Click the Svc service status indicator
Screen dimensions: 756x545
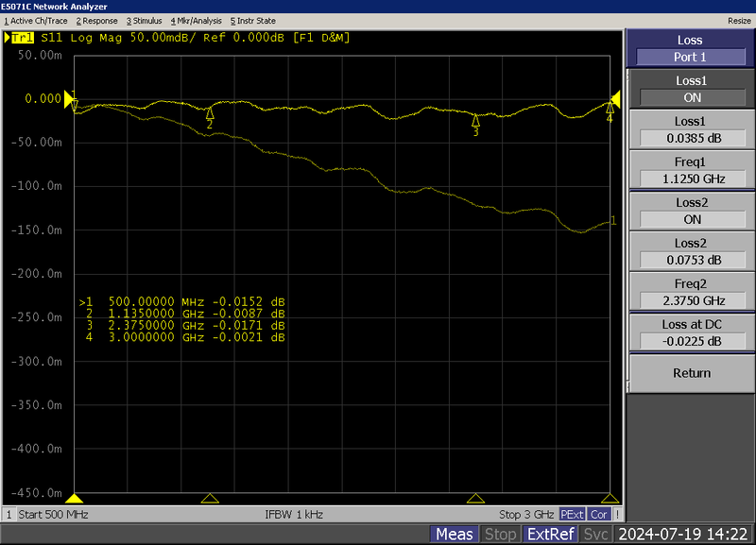pyautogui.click(x=596, y=533)
